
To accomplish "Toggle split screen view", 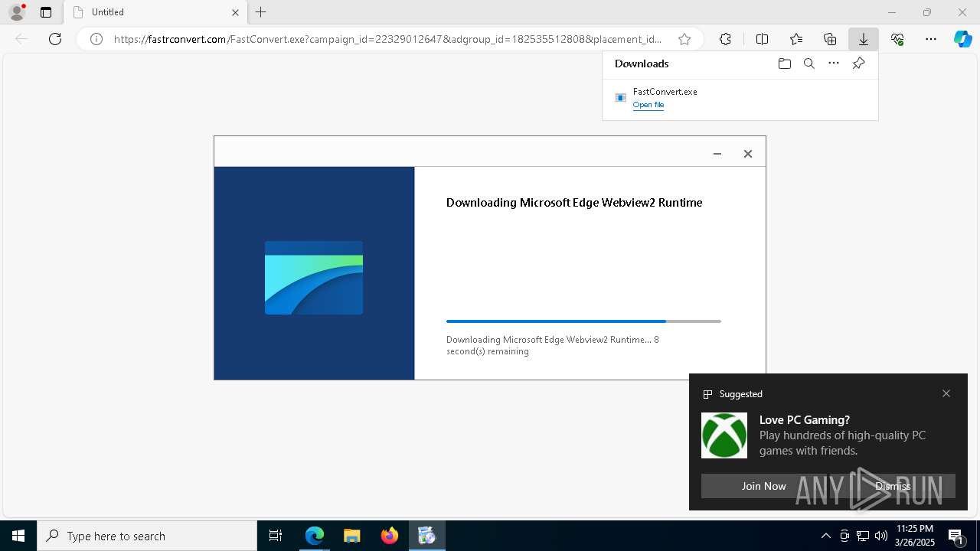I will [762, 39].
